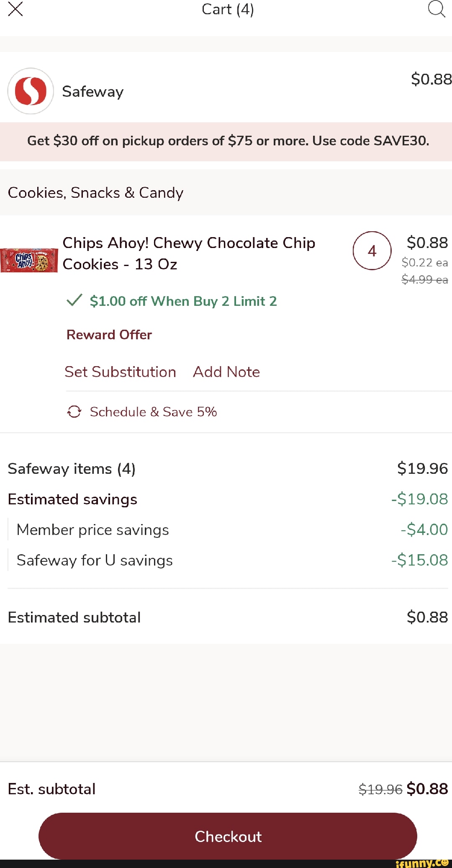Open the Chips Ahoy product thumbnail
Image resolution: width=452 pixels, height=868 pixels.
(x=29, y=260)
